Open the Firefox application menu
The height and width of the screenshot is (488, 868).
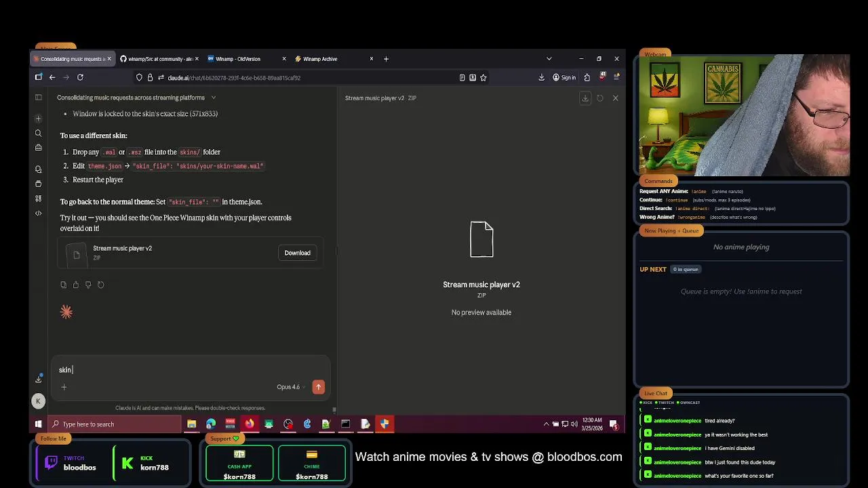point(616,77)
